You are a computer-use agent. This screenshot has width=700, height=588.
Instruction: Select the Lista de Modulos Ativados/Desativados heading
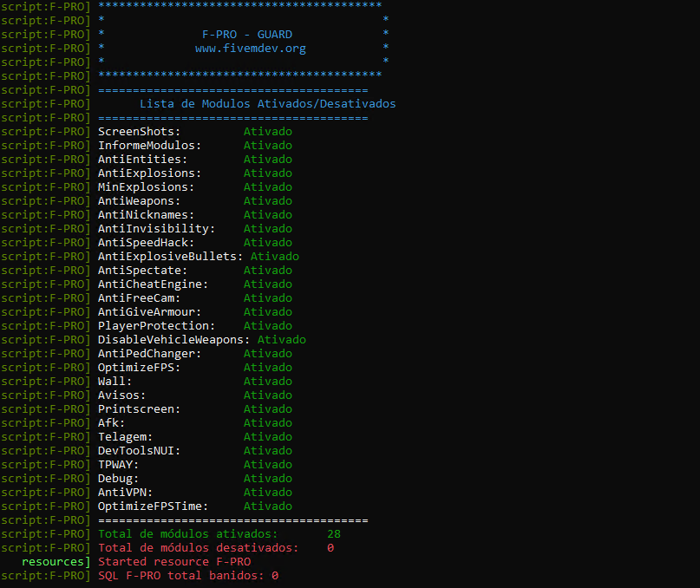tap(255, 104)
